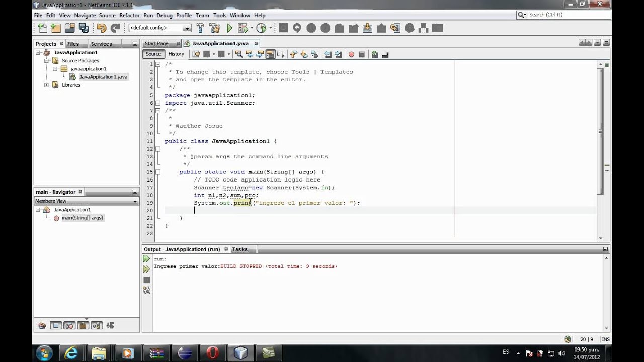
Task: Stop macro recording square icon
Action: tap(361, 54)
